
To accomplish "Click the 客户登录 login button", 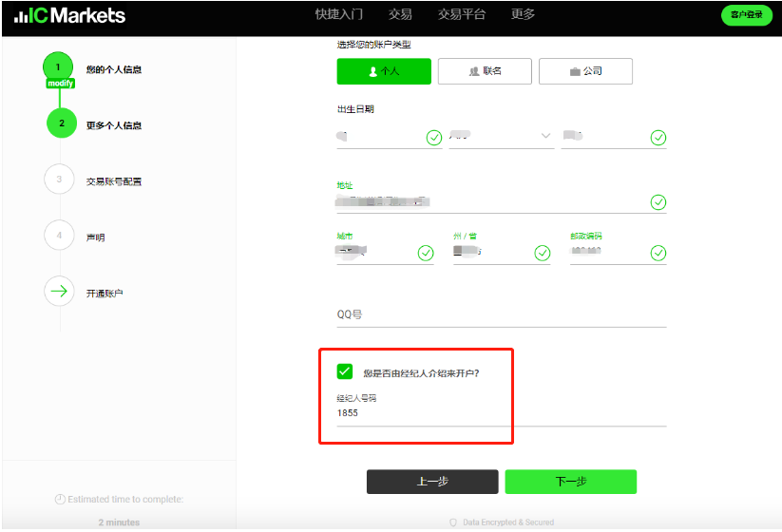I will [746, 15].
